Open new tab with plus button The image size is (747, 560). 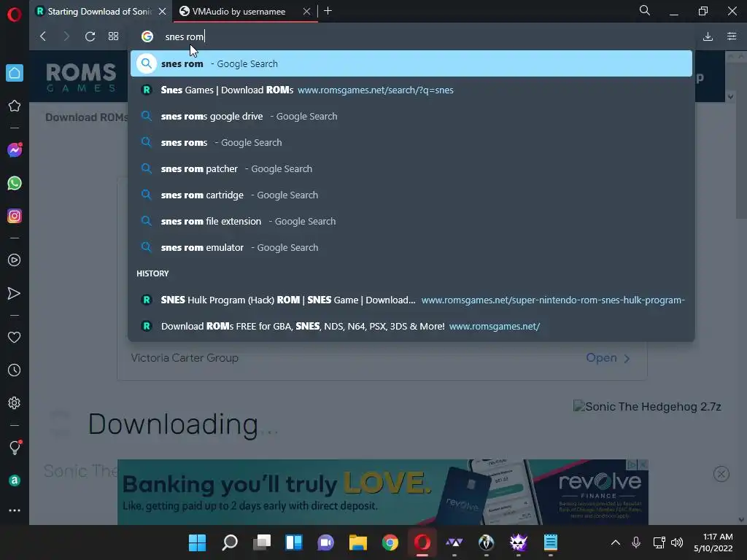click(328, 11)
